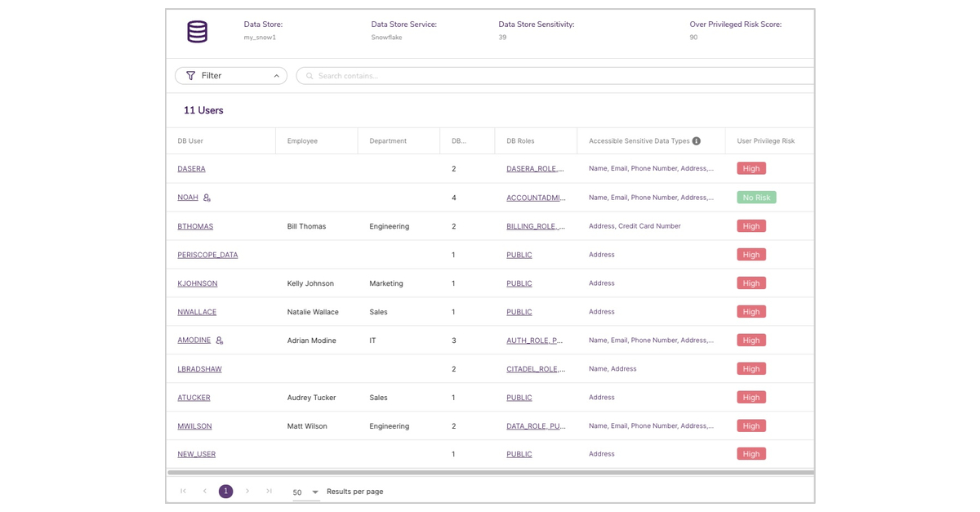Click the search magnifier icon

coord(310,76)
